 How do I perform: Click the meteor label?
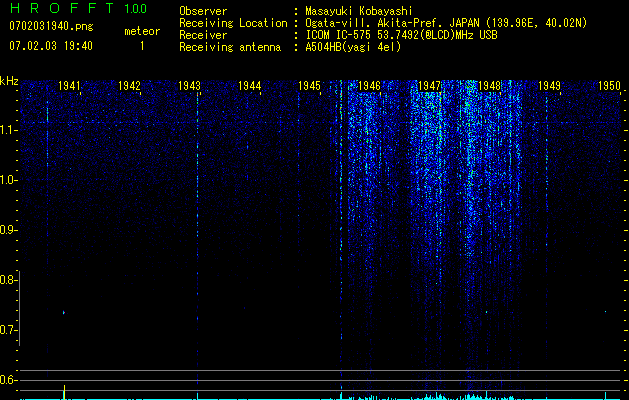(142, 31)
